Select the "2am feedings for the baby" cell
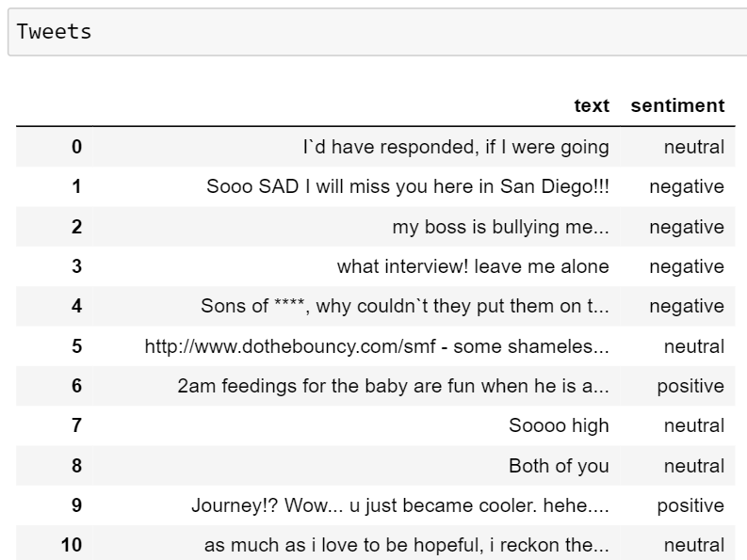 coord(393,386)
